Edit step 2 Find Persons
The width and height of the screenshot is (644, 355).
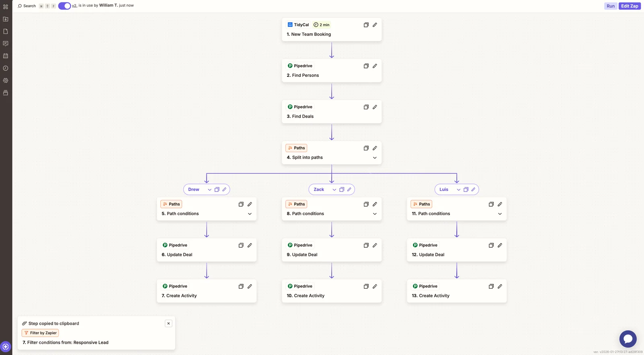[x=375, y=66]
